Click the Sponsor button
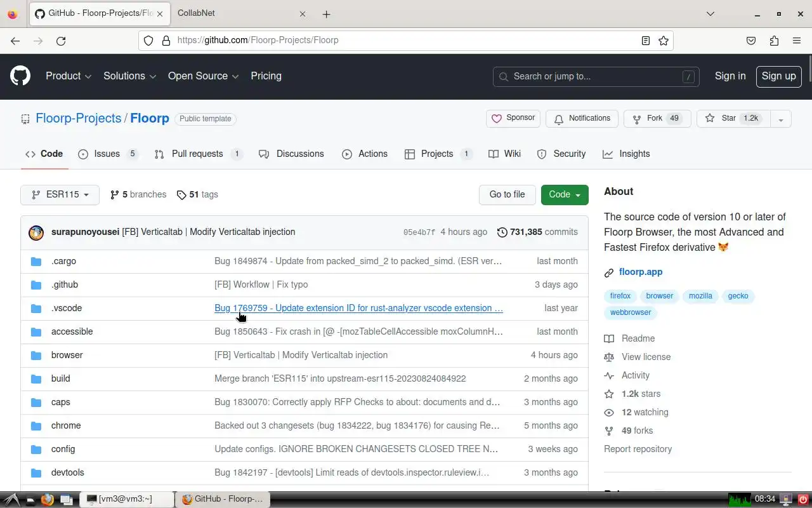Image resolution: width=812 pixels, height=508 pixels. (x=513, y=119)
